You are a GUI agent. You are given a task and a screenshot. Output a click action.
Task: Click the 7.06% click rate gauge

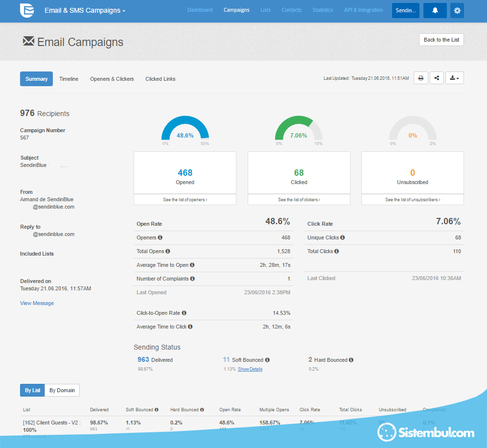(299, 129)
